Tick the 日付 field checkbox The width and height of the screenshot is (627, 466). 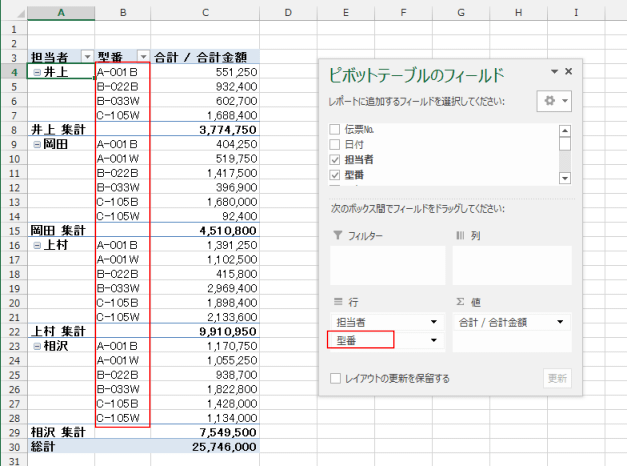pyautogui.click(x=335, y=144)
